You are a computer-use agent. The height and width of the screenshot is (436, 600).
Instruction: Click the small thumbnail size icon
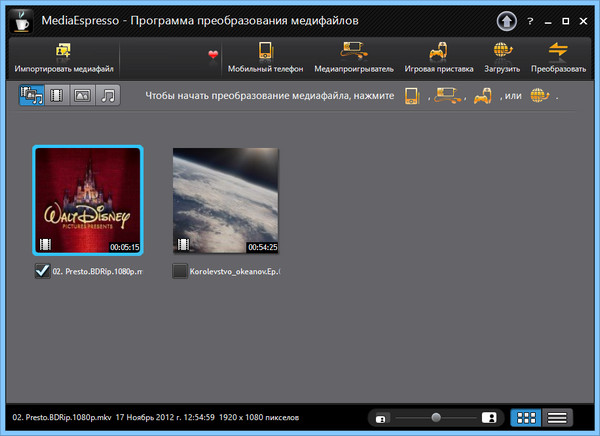pyautogui.click(x=381, y=419)
